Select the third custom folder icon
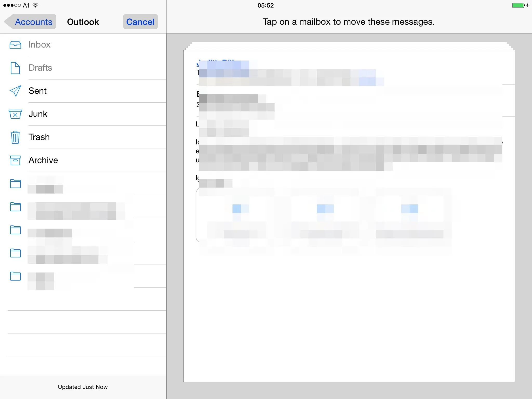Viewport: 532px width, 399px height. (15, 230)
